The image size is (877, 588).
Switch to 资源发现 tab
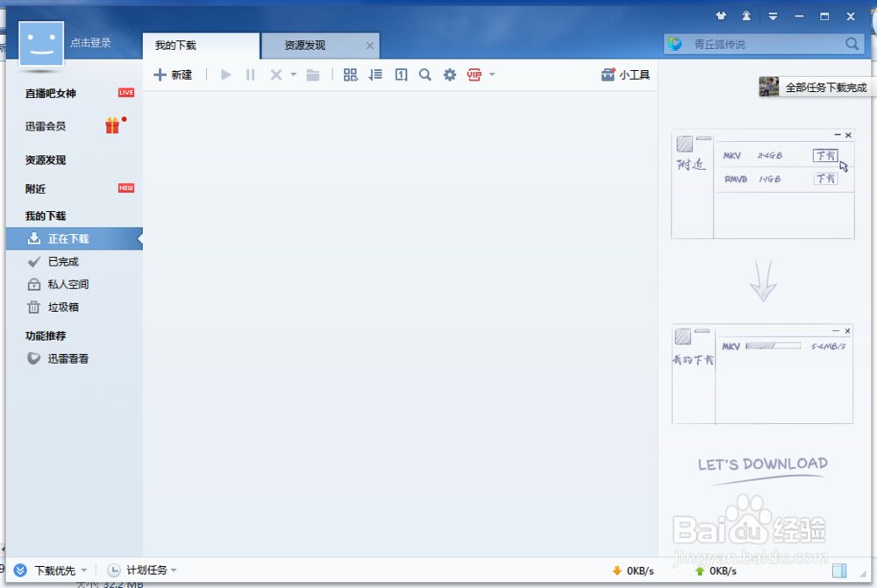(x=320, y=46)
